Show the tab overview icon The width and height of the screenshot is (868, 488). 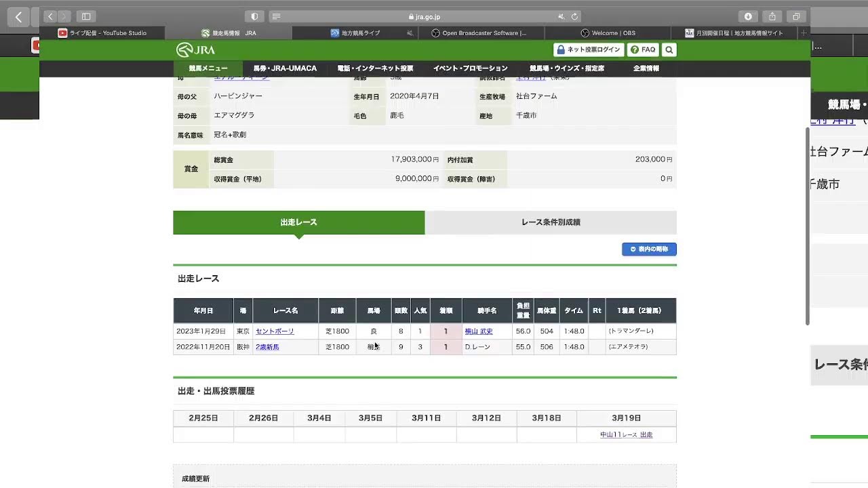[796, 16]
